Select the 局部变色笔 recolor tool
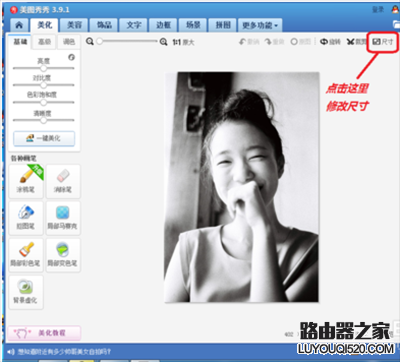 pyautogui.click(x=63, y=255)
